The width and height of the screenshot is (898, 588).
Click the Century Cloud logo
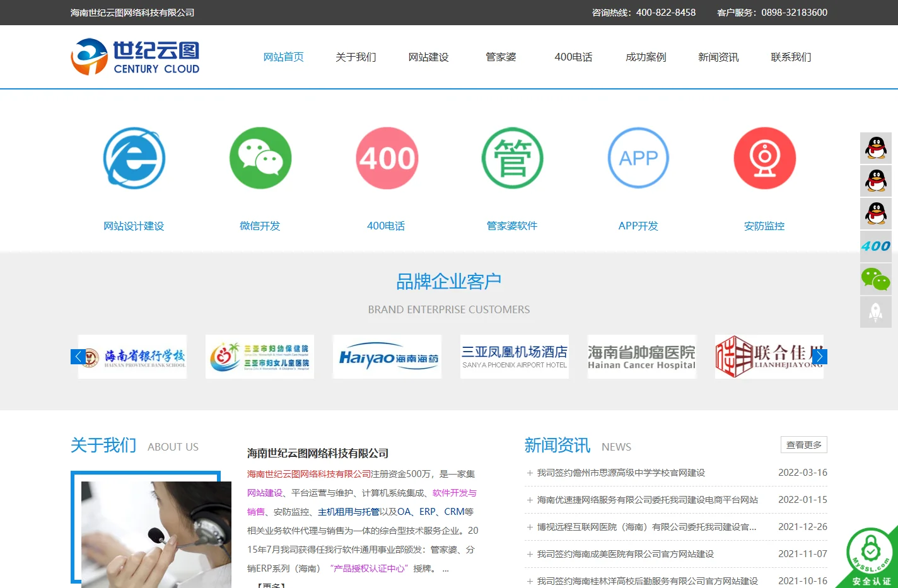click(x=135, y=57)
